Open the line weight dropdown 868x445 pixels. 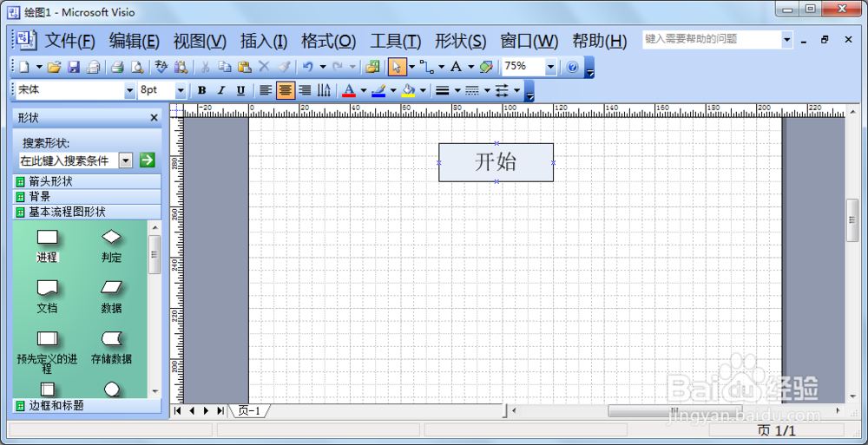pos(457,90)
